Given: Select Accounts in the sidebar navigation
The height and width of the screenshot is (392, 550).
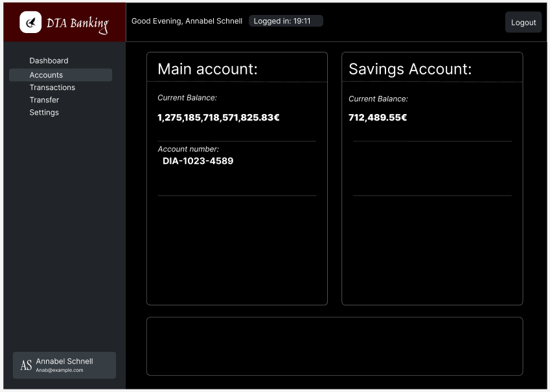Looking at the screenshot, I should point(46,75).
